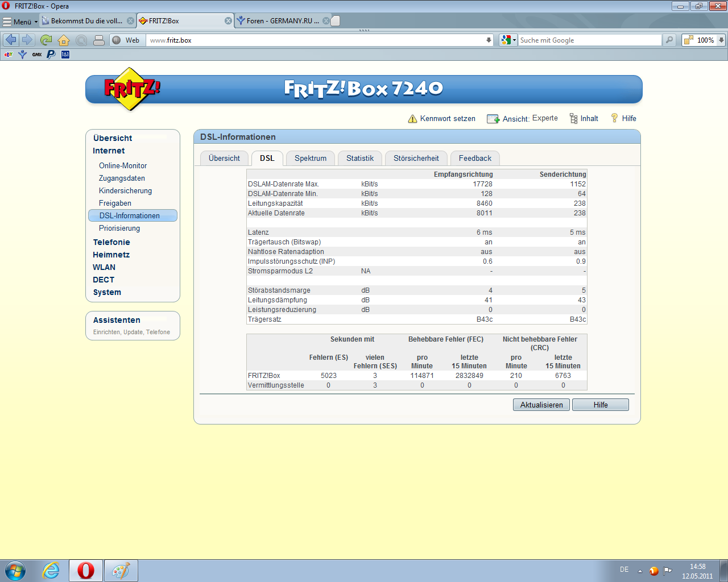This screenshot has height=582, width=728.
Task: Launch Internet Explorer from the taskbar
Action: click(51, 571)
